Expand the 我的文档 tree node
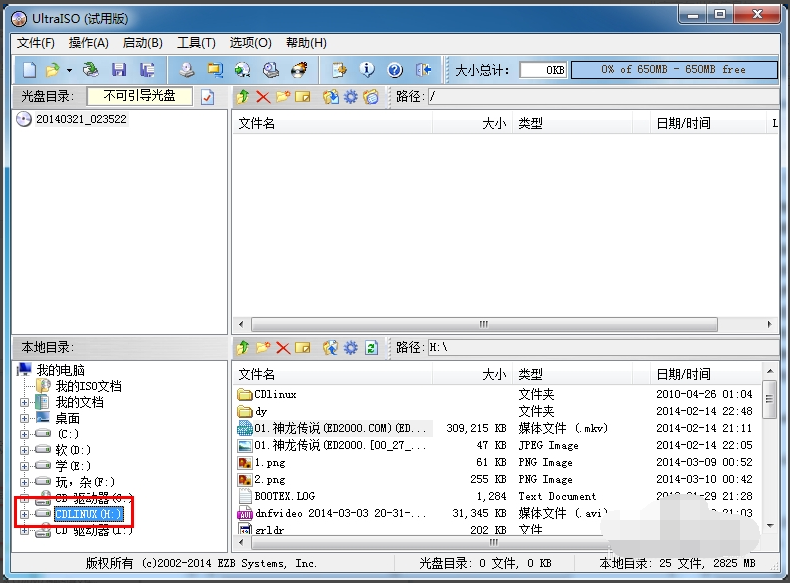The width and height of the screenshot is (790, 583). 25,402
